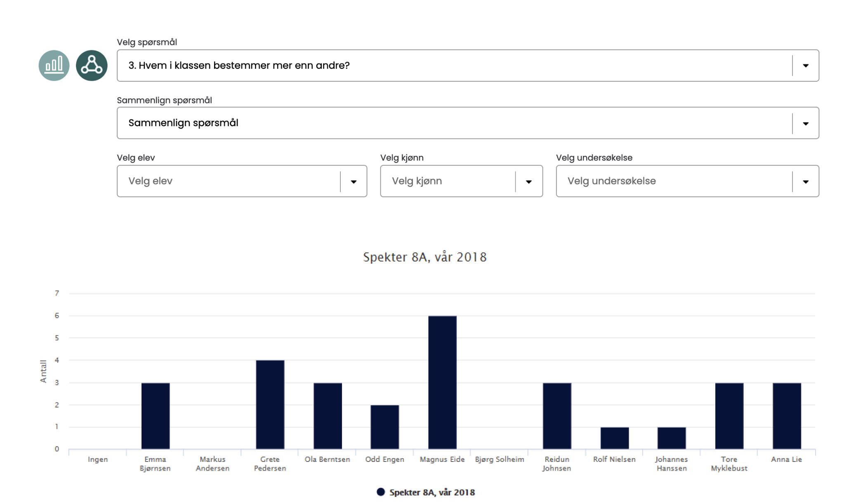Screen dimensions: 849x504
Task: Expand the Sammenlign spørsmål dropdown arrow
Action: tap(805, 123)
